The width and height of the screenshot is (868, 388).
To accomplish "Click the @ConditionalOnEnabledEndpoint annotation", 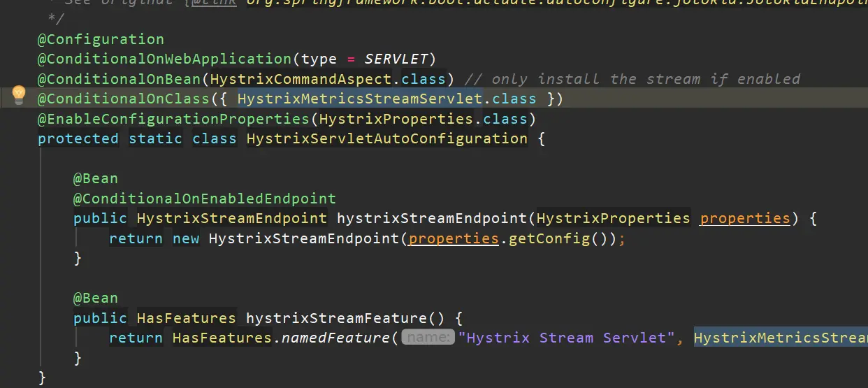I will [205, 199].
